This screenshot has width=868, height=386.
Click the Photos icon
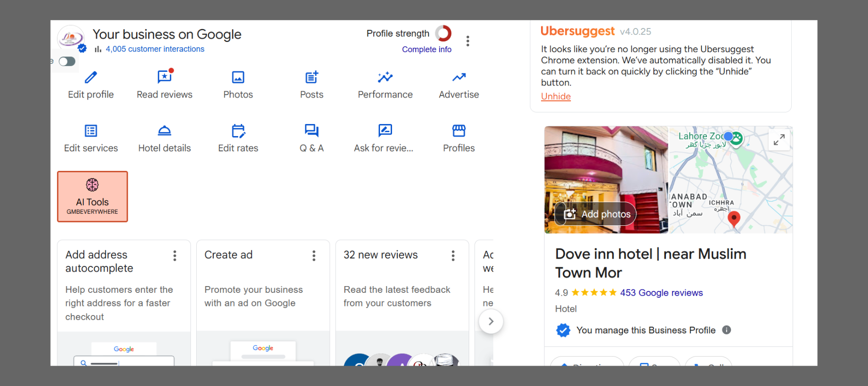(238, 78)
